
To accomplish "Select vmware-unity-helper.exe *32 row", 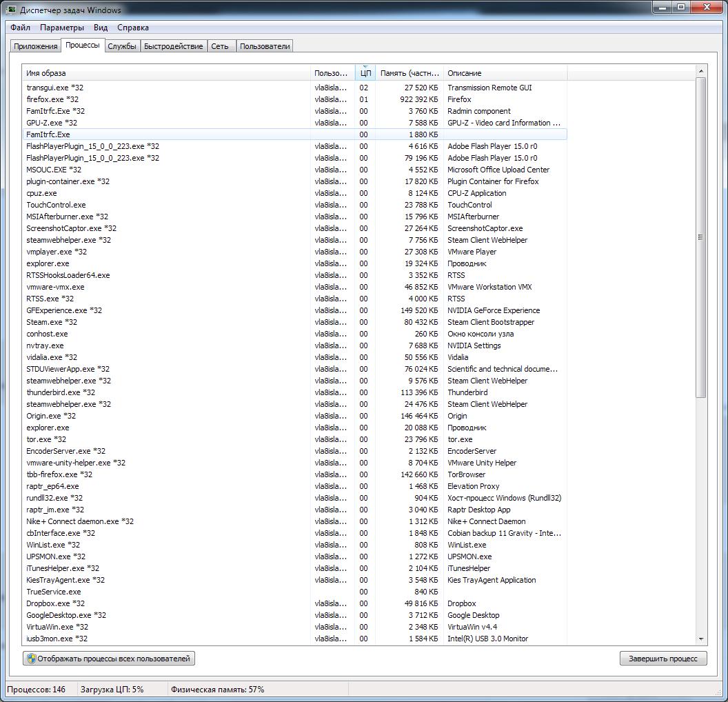I will [295, 463].
